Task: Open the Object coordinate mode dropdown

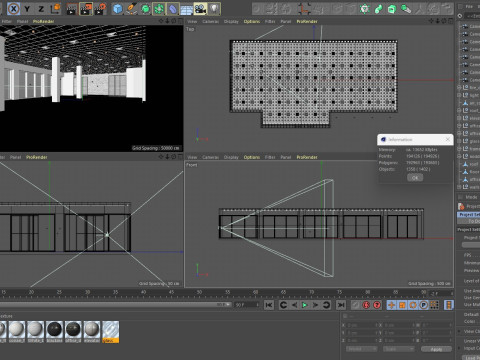Action: tap(362, 349)
